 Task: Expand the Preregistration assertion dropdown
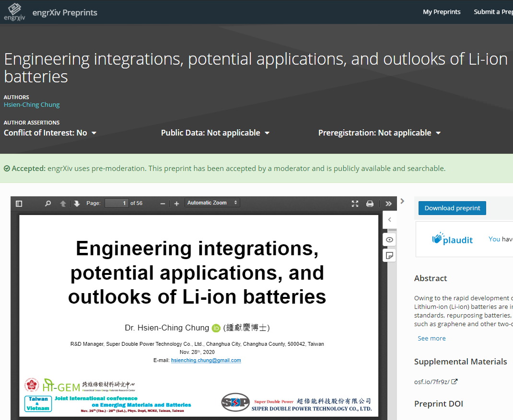click(x=379, y=133)
